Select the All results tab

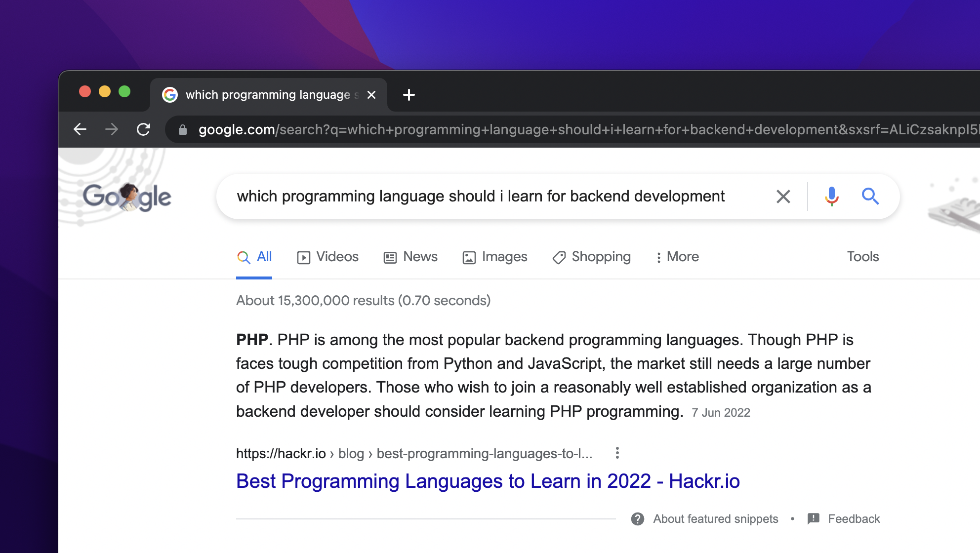[x=254, y=257]
